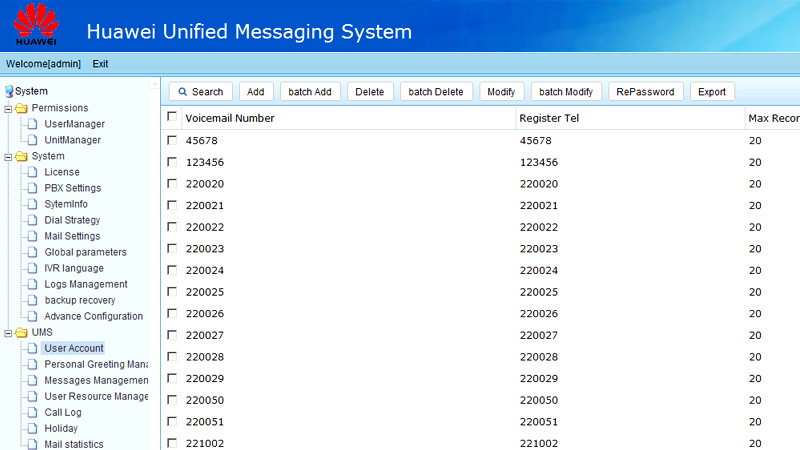Click the page icon beside IVR language
The width and height of the screenshot is (800, 450).
tap(32, 268)
